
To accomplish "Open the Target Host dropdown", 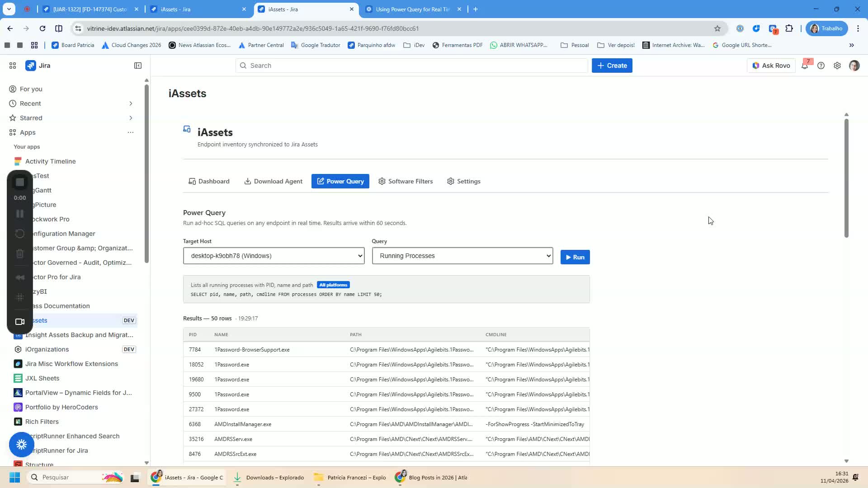I will pyautogui.click(x=274, y=256).
